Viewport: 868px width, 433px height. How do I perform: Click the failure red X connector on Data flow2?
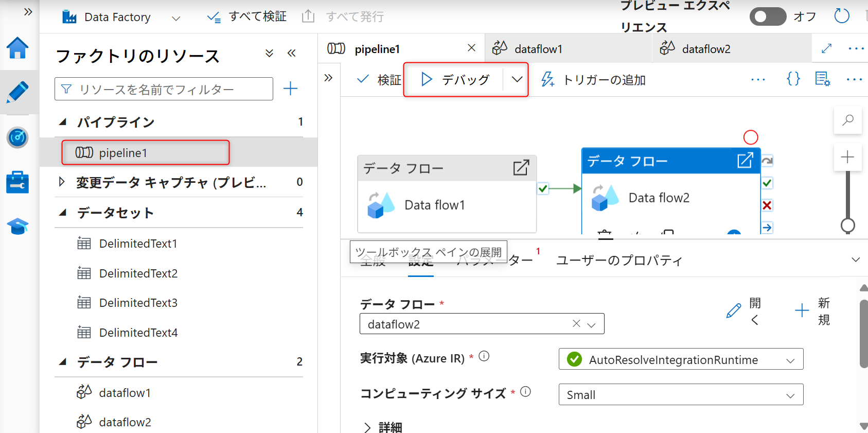click(x=767, y=205)
